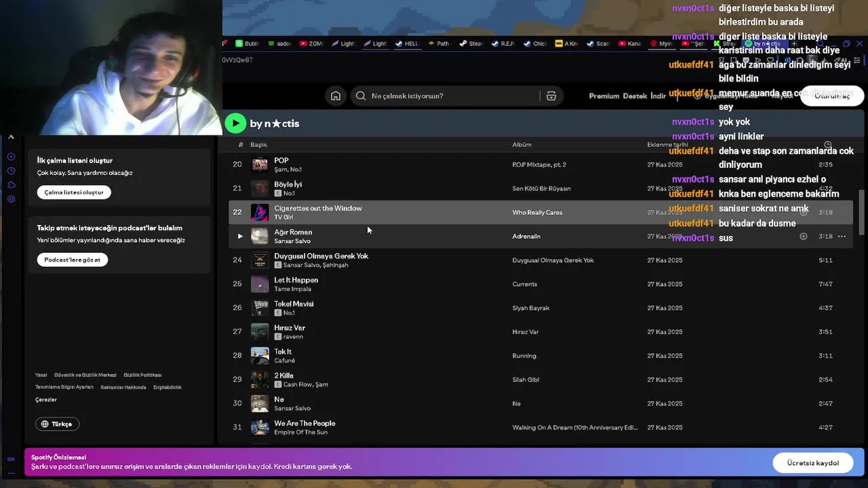Click the Adrenalin album link

526,237
